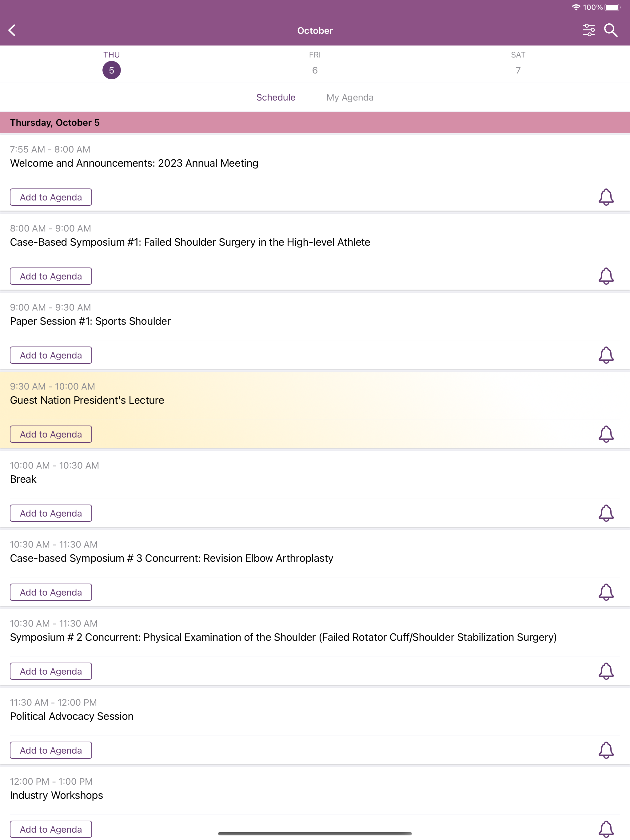The width and height of the screenshot is (630, 840).
Task: Tap the 9:30 AM - 10:00 AM time
Action: (x=52, y=386)
